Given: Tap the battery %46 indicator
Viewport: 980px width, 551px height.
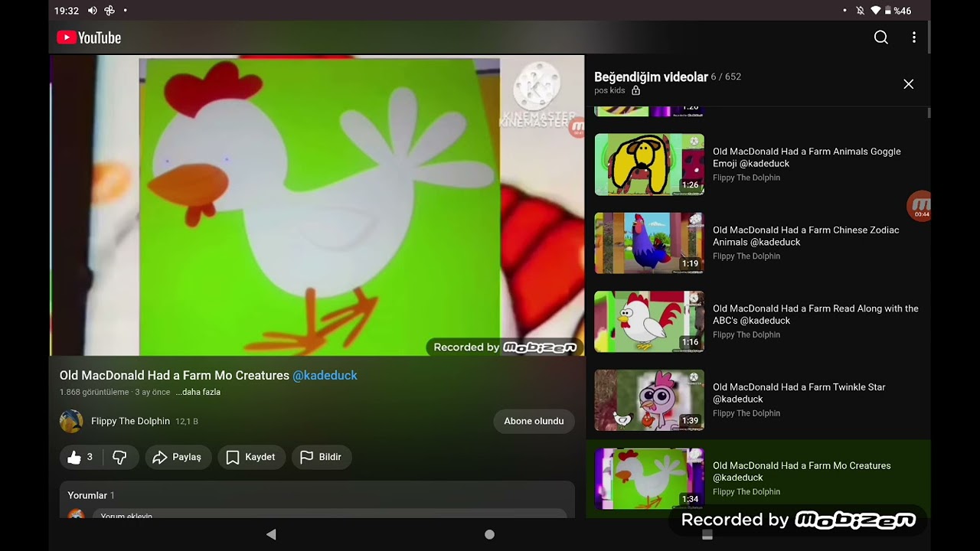Looking at the screenshot, I should point(898,11).
